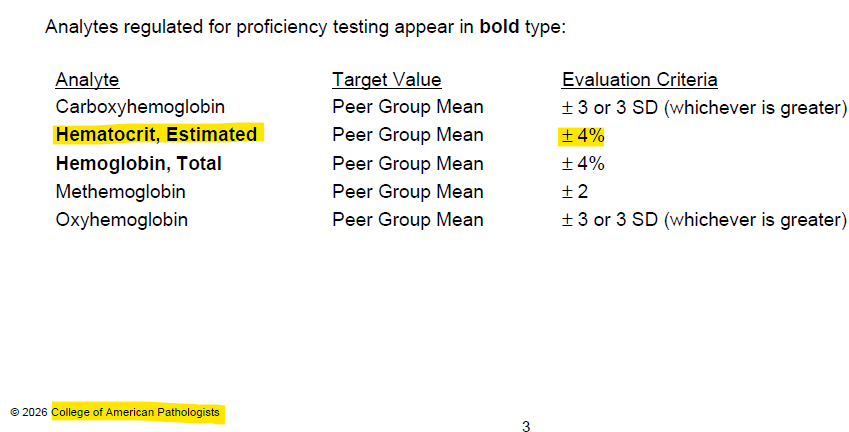Click ± 4% criteria for Hemoglobin, Total
This screenshot has height=432, width=849.
(583, 163)
